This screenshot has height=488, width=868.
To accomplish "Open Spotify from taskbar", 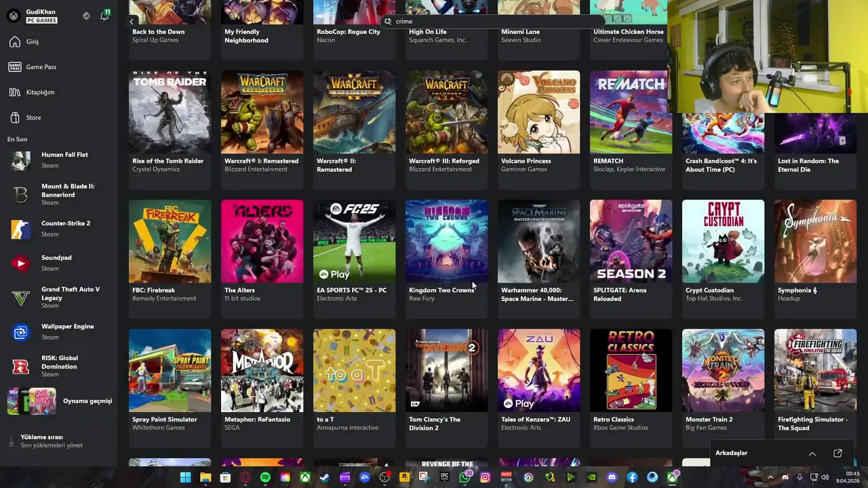I will (x=265, y=477).
